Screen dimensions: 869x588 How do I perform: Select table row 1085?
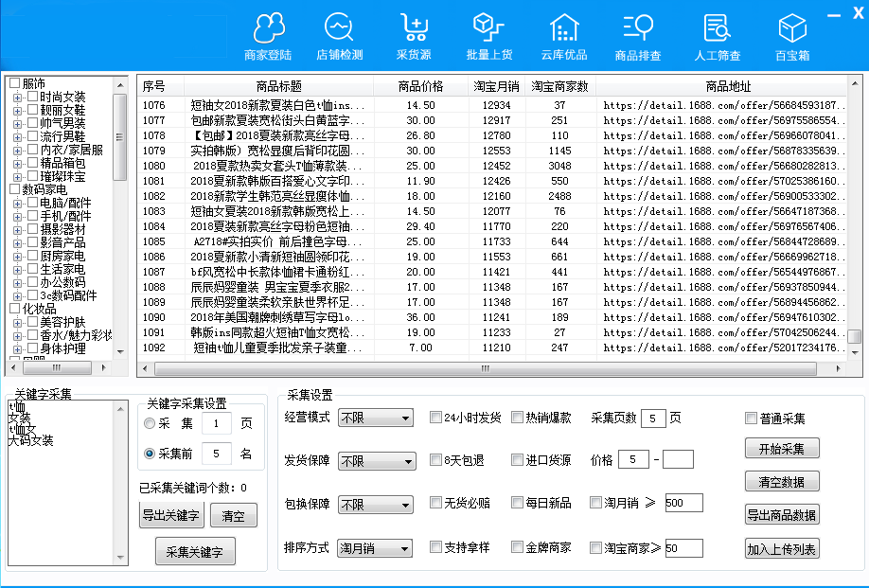pos(492,241)
